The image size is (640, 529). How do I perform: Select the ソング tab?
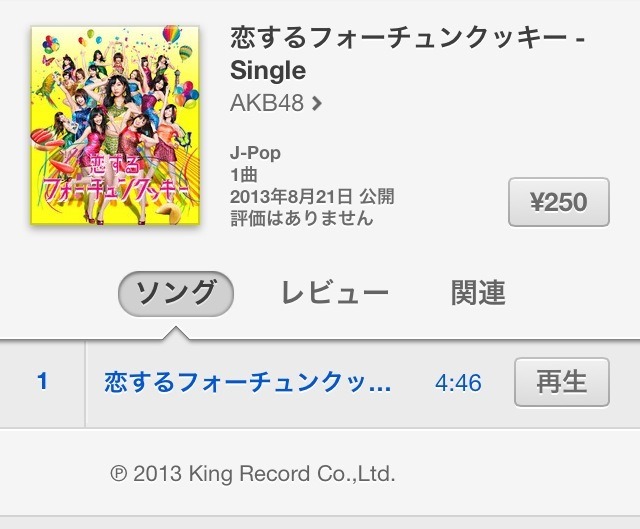pos(176,293)
